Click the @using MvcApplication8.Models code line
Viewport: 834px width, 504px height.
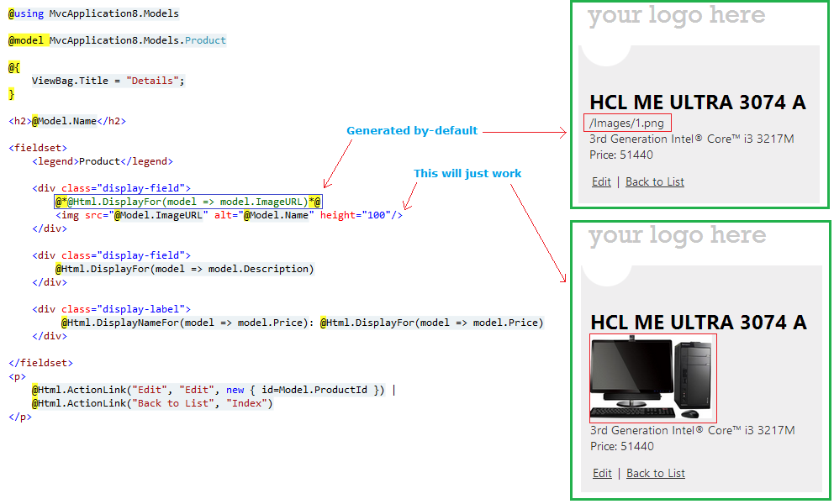[93, 13]
